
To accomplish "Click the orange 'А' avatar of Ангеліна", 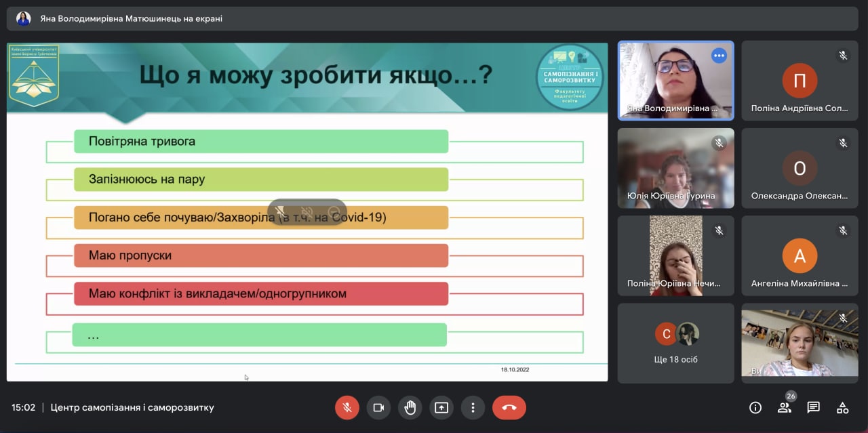I will 800,255.
